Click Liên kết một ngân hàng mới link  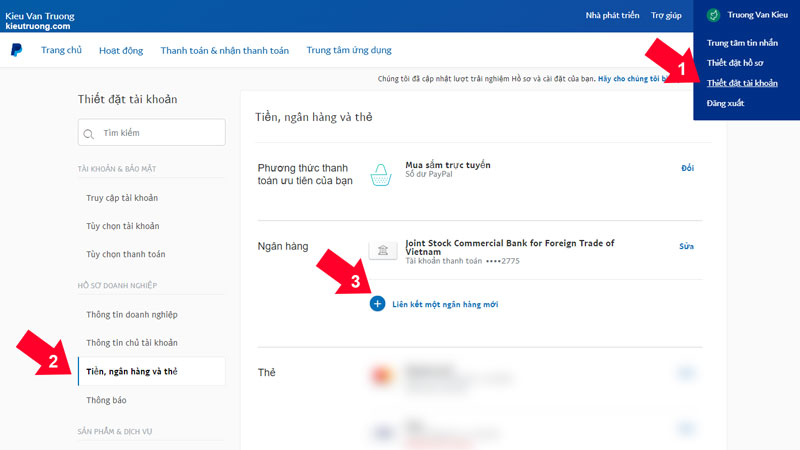pos(445,304)
